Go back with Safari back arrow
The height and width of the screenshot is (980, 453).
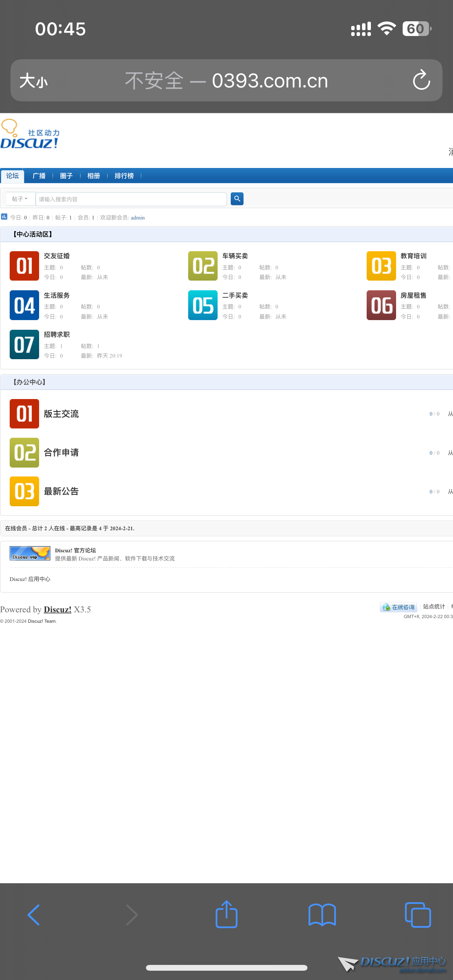pos(34,915)
